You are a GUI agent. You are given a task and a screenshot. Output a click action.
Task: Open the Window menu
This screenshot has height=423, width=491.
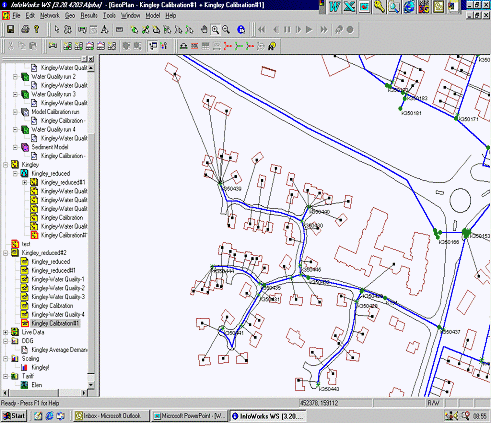(130, 16)
